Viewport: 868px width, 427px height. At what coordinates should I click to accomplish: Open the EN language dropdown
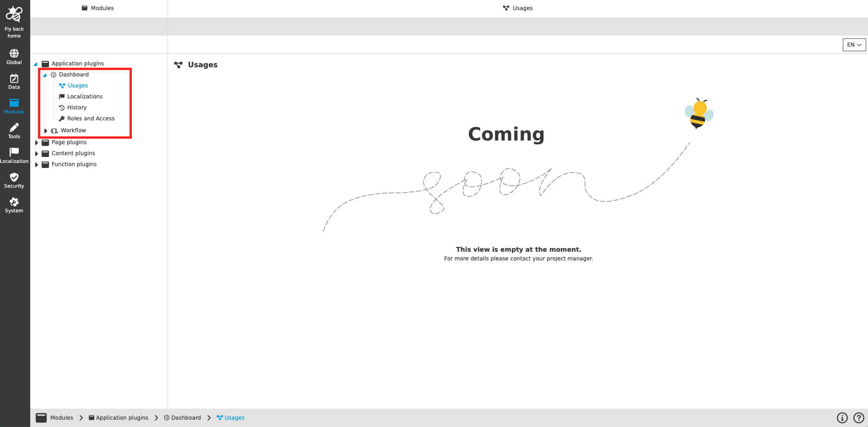[854, 44]
